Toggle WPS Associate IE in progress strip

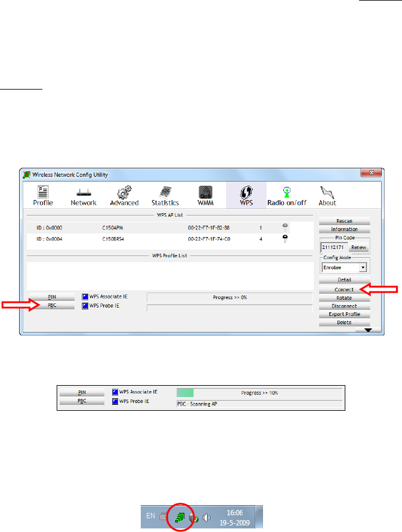coord(115,392)
